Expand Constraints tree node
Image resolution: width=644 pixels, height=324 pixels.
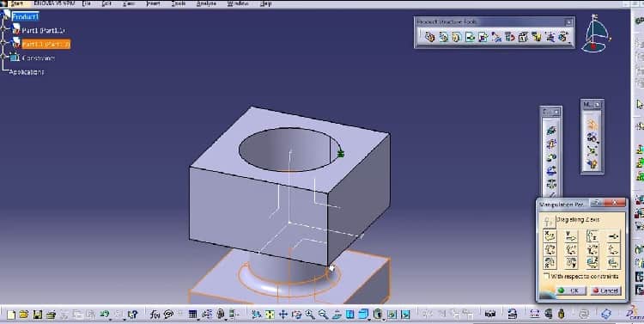click(3, 57)
